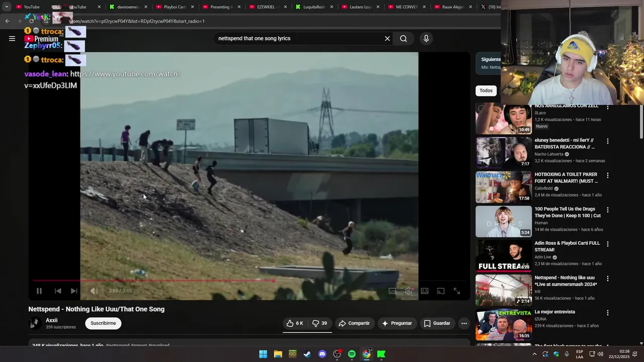The width and height of the screenshot is (644, 362).
Task: Open the browser tab search dropdown arrow
Action: [7, 7]
